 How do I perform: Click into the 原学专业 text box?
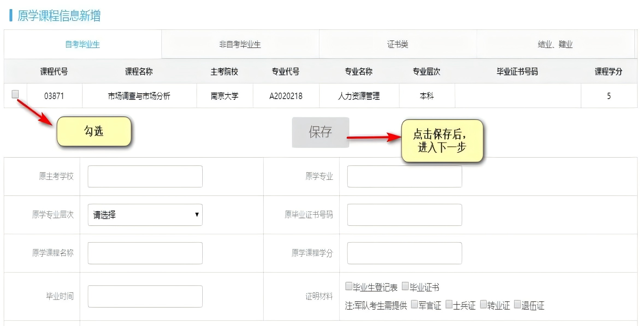(404, 176)
